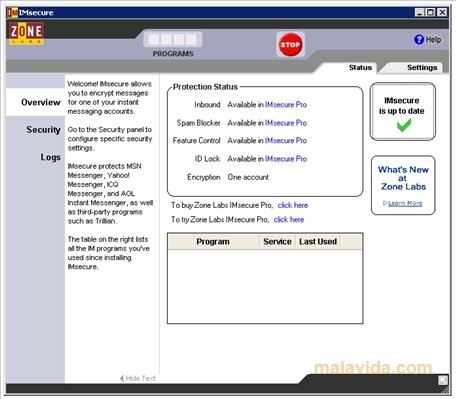
Task: Maximize the IMsecure window
Action: click(431, 13)
